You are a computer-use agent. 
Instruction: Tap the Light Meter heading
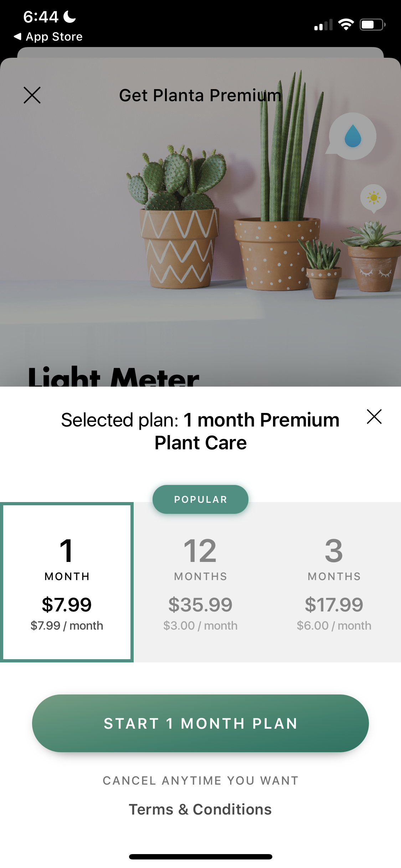(x=113, y=377)
